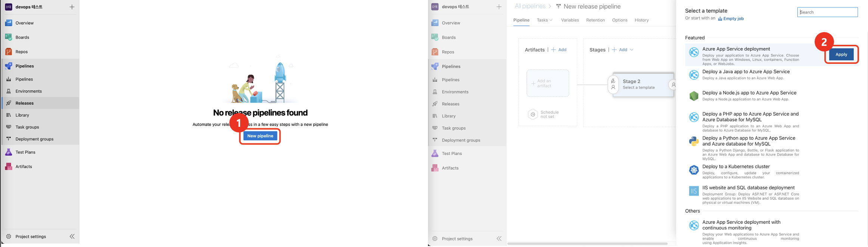
Task: Switch to the Options tab
Action: point(620,20)
